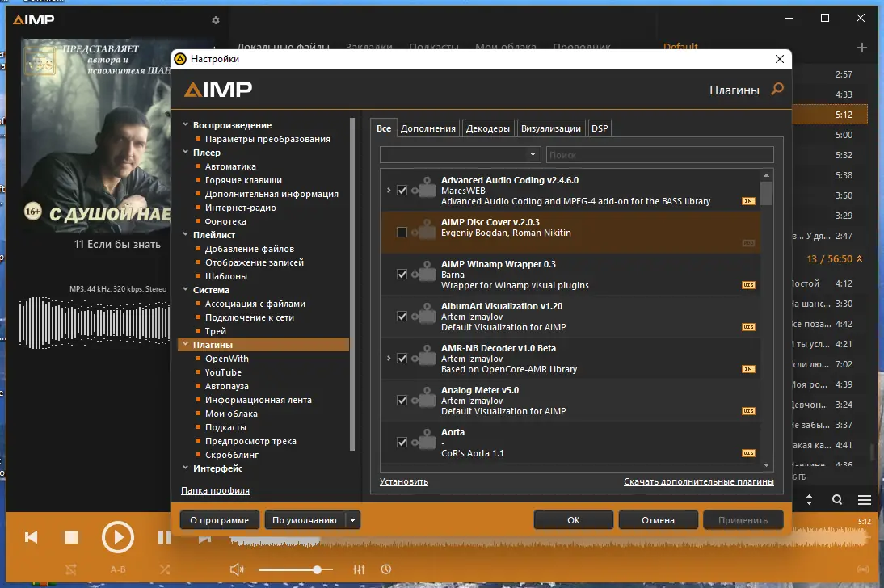Adjust the volume slider handle
Screen dimensions: 884x588
pyautogui.click(x=318, y=570)
